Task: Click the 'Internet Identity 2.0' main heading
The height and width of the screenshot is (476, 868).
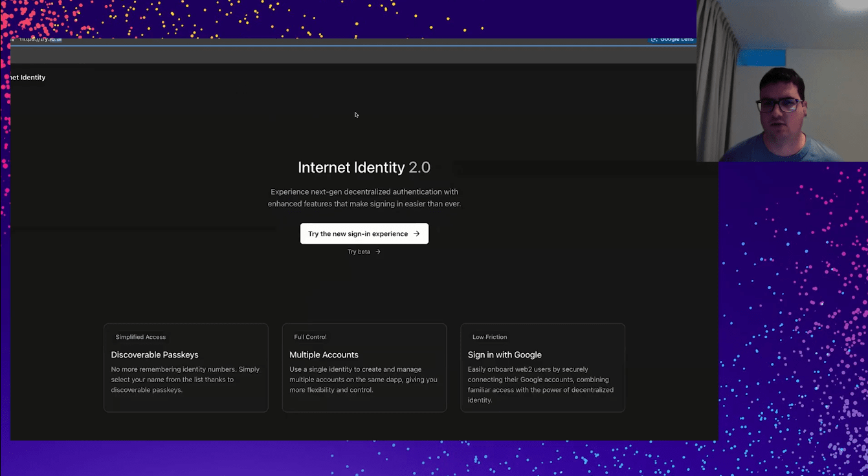Action: (364, 168)
